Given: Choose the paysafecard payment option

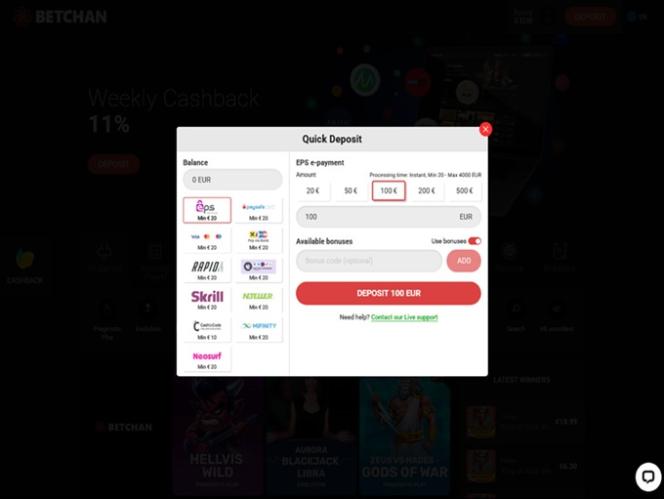Looking at the screenshot, I should pos(259,210).
